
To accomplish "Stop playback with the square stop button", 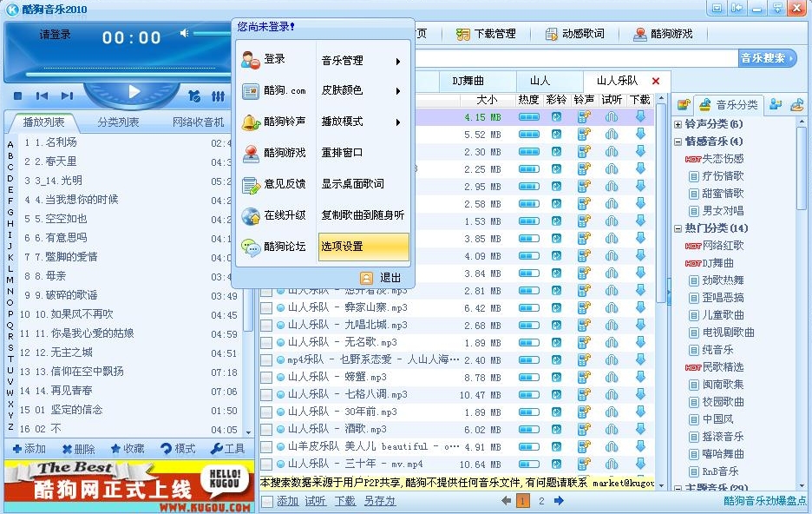I will 17,96.
